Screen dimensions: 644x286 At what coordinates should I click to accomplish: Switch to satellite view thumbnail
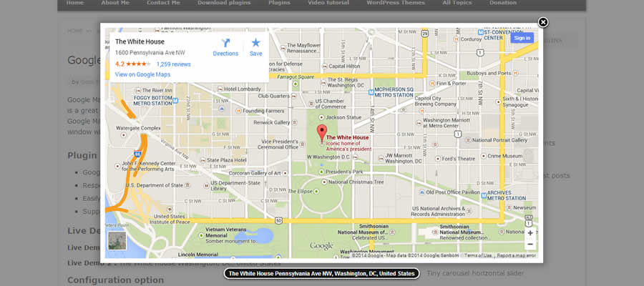117,241
